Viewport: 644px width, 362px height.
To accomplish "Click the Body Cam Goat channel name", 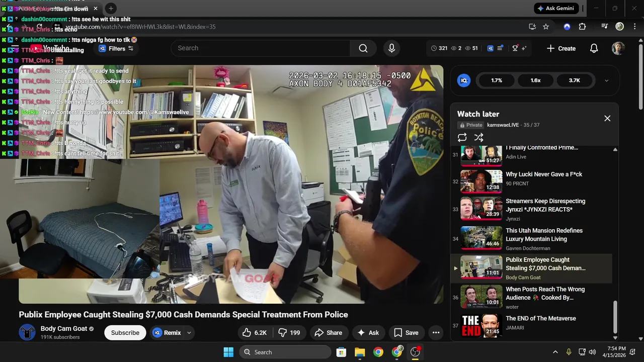I will [x=64, y=328].
